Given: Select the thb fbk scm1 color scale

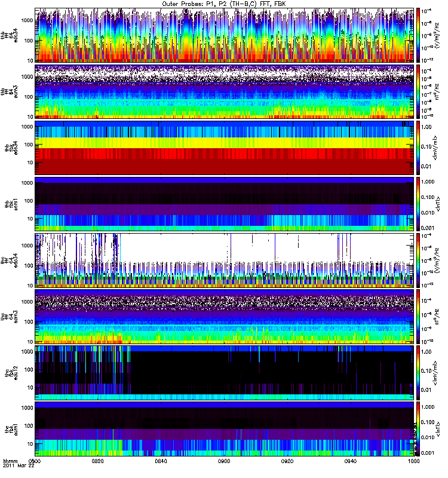Looking at the screenshot, I should [419, 204].
